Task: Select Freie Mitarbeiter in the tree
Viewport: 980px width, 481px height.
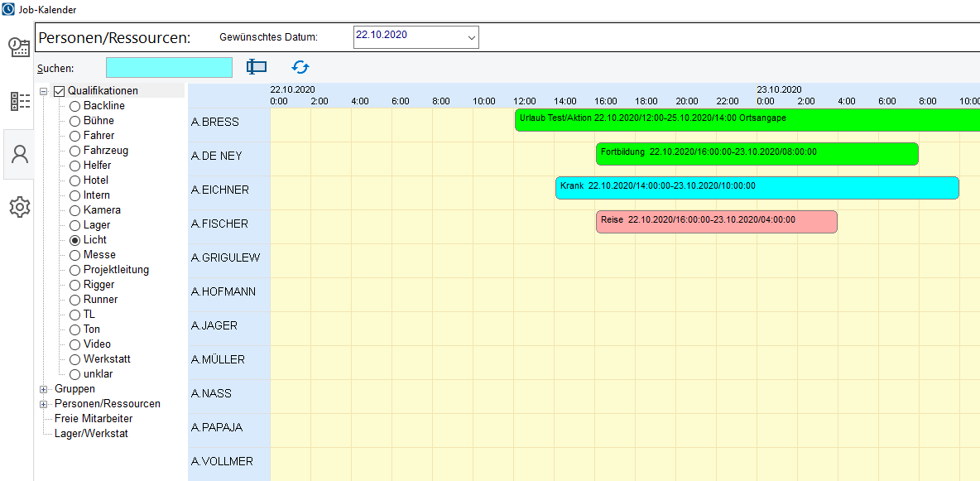Action: tap(94, 418)
